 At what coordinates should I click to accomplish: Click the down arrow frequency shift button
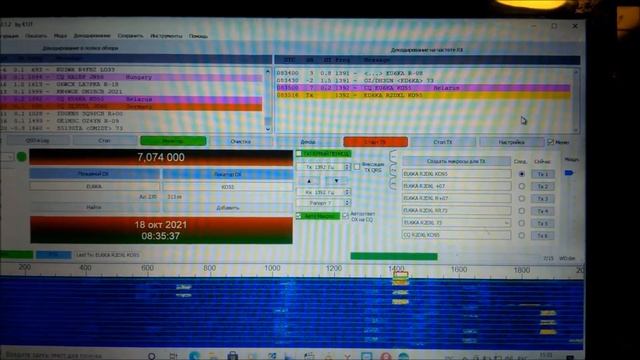[336, 180]
